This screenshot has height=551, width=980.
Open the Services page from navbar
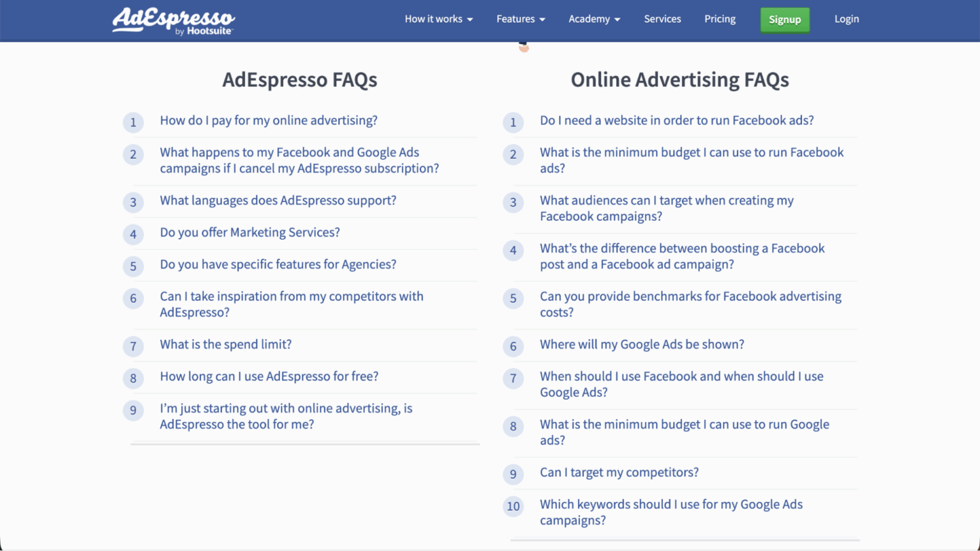[662, 19]
